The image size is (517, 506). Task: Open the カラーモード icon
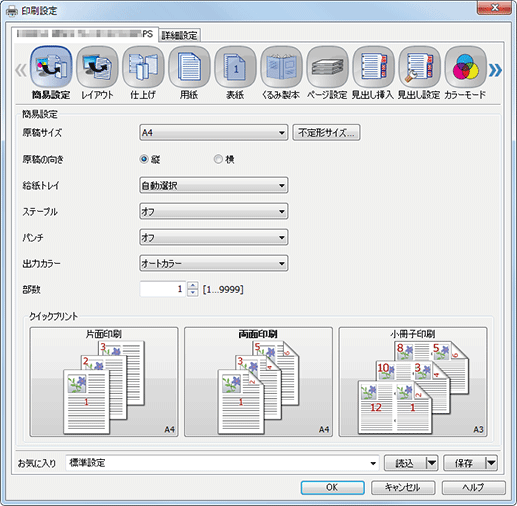point(465,67)
